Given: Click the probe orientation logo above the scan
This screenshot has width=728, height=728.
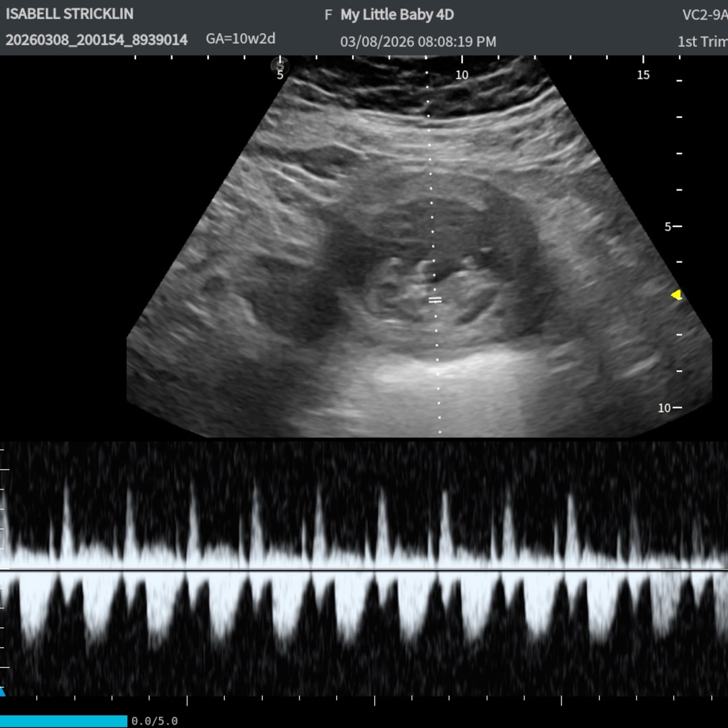Looking at the screenshot, I should (x=280, y=66).
